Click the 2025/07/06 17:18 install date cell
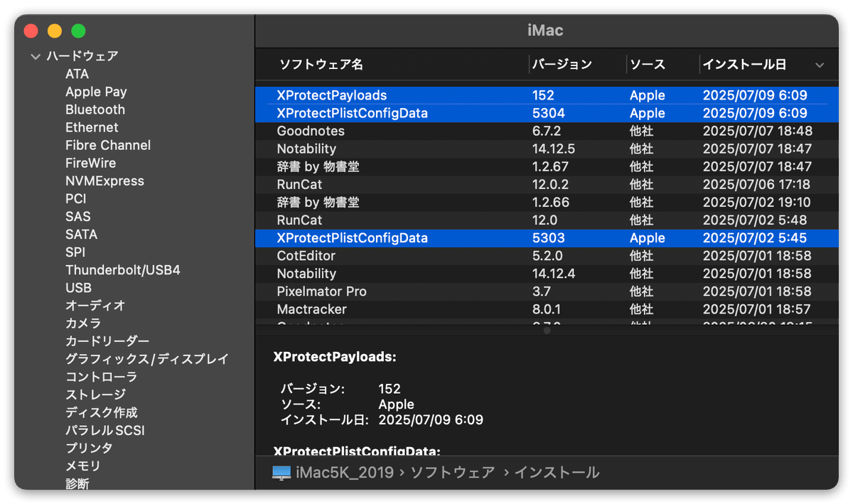Image resolution: width=853 pixels, height=504 pixels. tap(756, 184)
